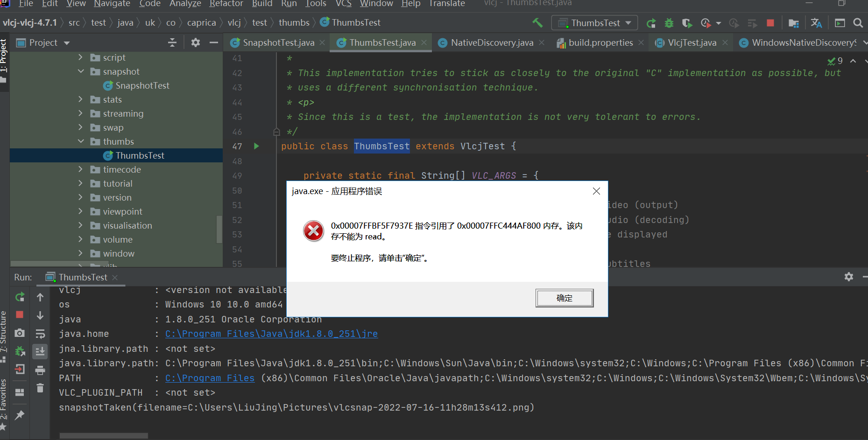
Task: Collapse the thumbs folder in Project view
Action: tap(81, 141)
